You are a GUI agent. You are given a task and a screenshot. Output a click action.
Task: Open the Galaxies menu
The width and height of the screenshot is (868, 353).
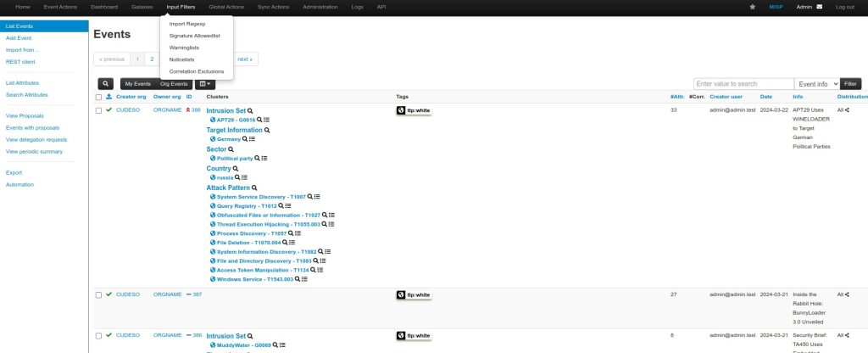(142, 7)
